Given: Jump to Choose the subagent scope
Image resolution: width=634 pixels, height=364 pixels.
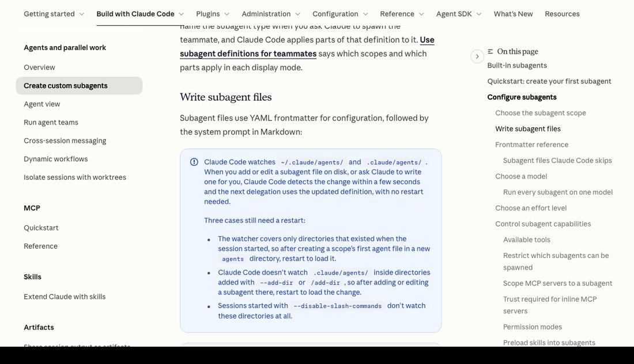Looking at the screenshot, I should (x=540, y=113).
